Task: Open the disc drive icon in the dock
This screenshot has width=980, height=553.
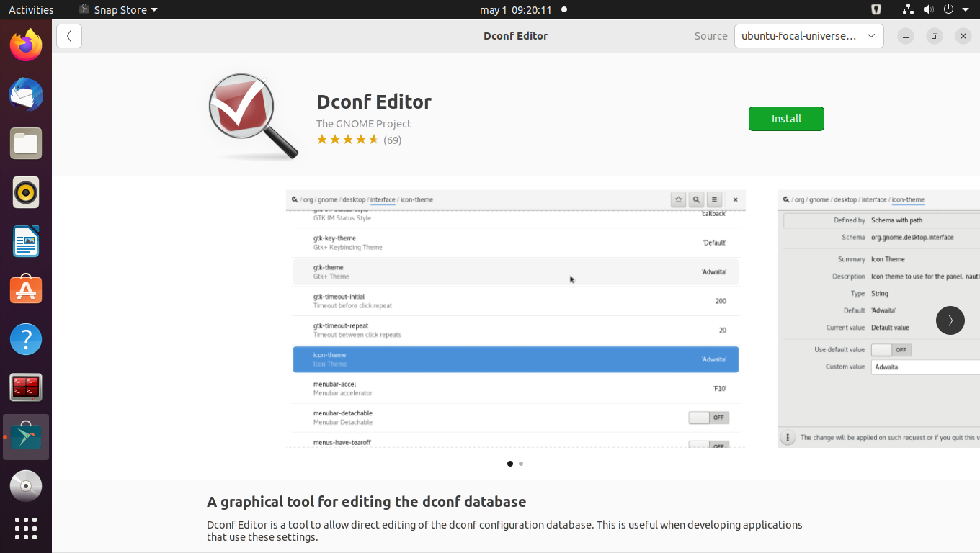Action: 26,486
